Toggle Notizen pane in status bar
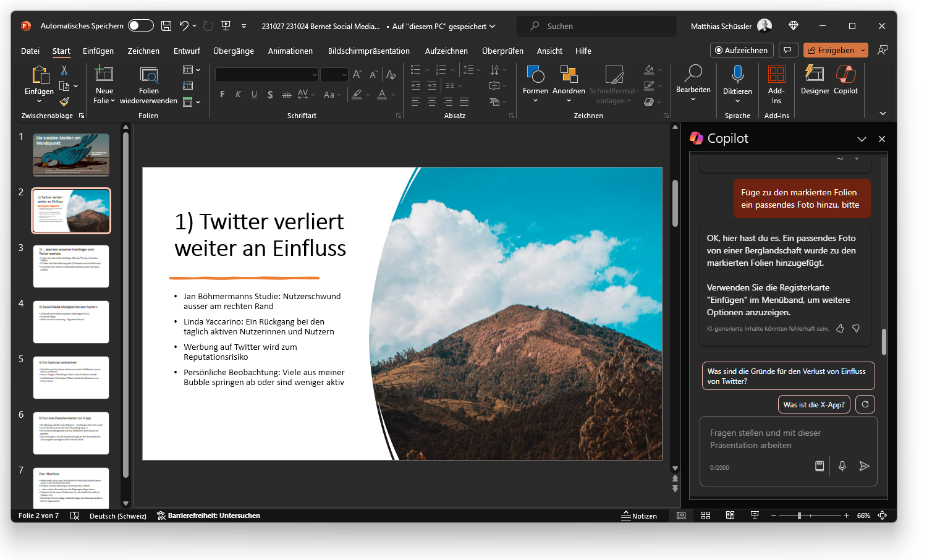Viewport: 932px width, 560px height. (x=639, y=515)
